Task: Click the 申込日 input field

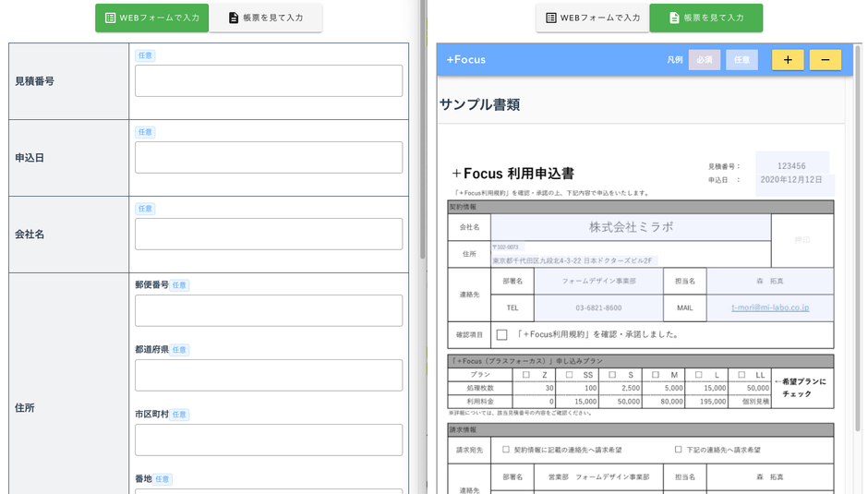Action: coord(269,157)
